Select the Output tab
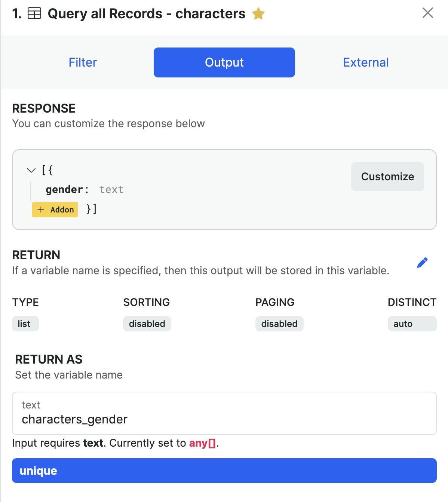This screenshot has width=448, height=502. (224, 62)
